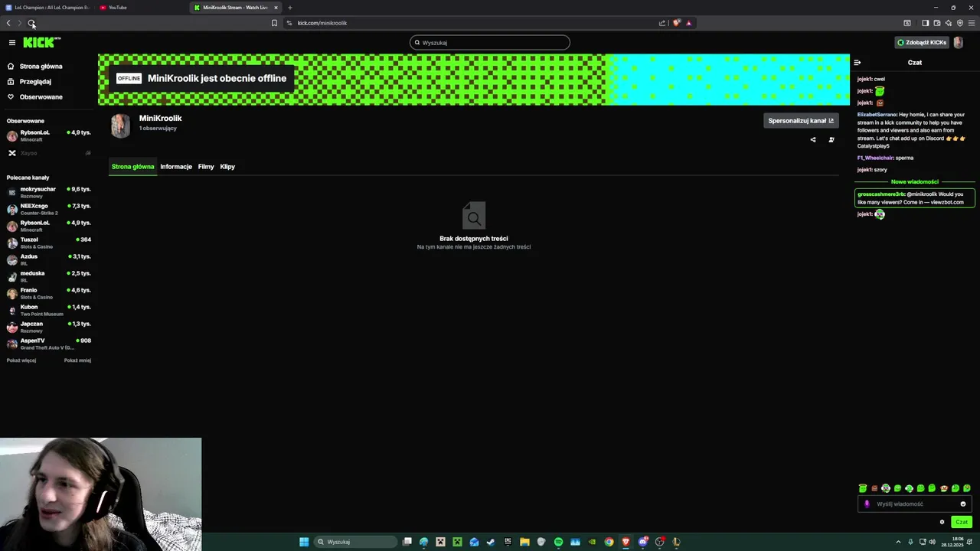Viewport: 980px width, 551px height.
Task: Open mokrysuchar recommended channel
Action: [x=49, y=192]
